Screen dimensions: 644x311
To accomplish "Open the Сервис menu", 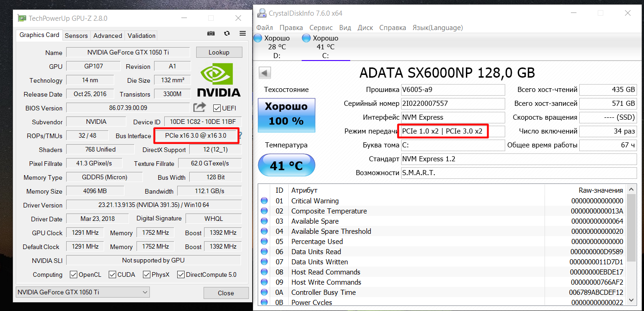I will (321, 28).
